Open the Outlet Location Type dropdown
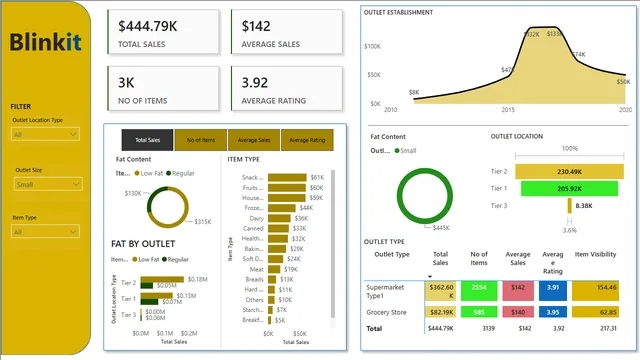640x360 pixels. [x=45, y=134]
